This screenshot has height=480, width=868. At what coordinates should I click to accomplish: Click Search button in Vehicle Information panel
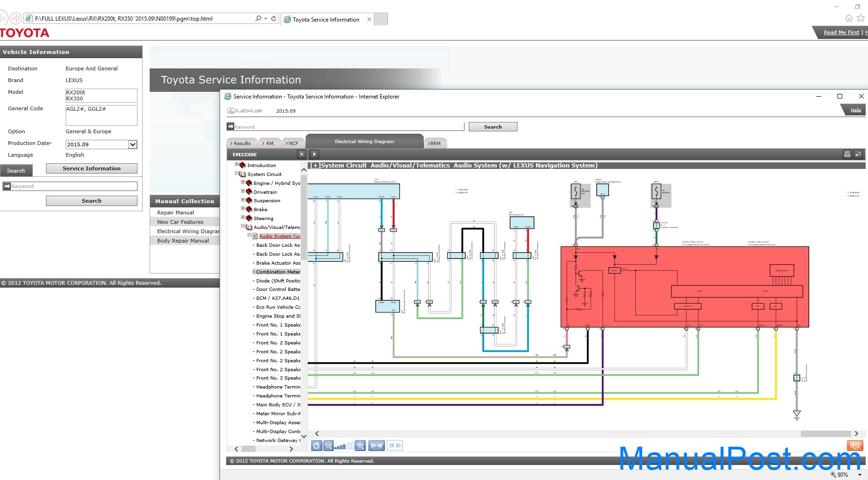pos(91,201)
